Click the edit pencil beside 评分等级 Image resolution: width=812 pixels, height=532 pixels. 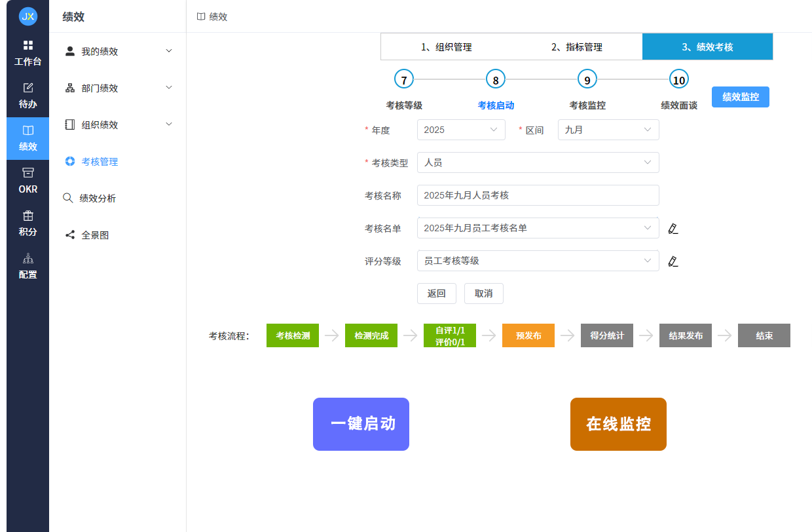[x=673, y=261]
